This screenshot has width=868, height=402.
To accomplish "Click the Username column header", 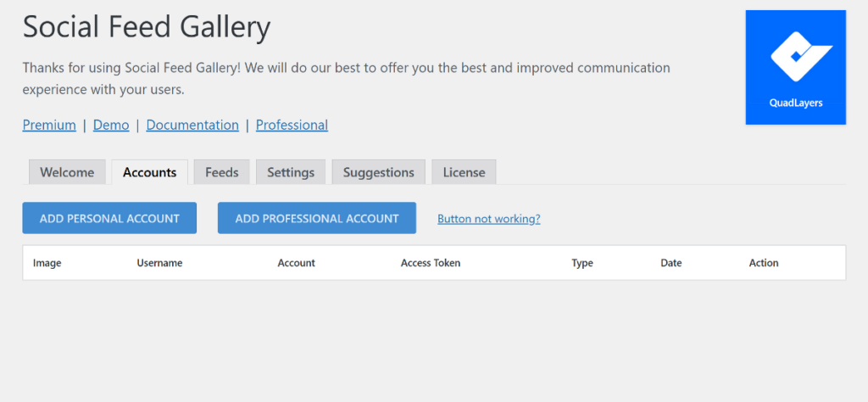I will coord(159,263).
